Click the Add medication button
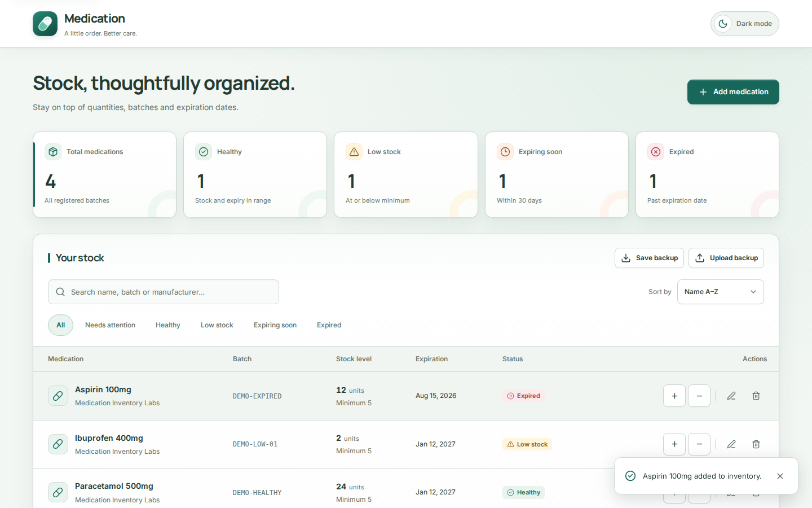The width and height of the screenshot is (812, 508). 733,92
